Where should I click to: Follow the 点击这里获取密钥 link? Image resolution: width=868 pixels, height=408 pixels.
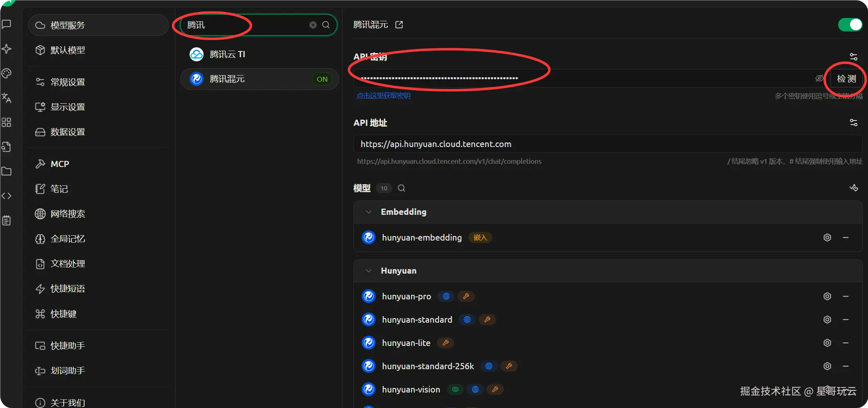tap(383, 96)
